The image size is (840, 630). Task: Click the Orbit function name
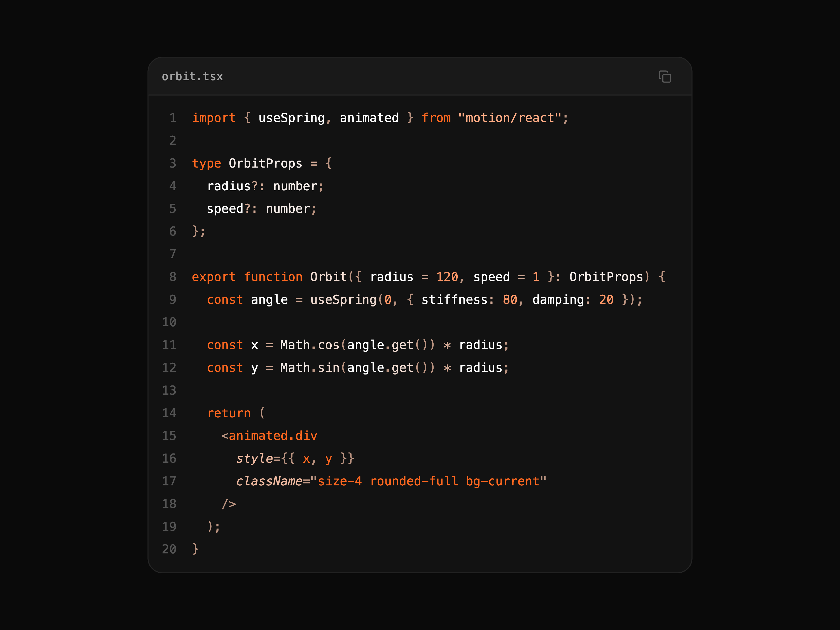[329, 277]
